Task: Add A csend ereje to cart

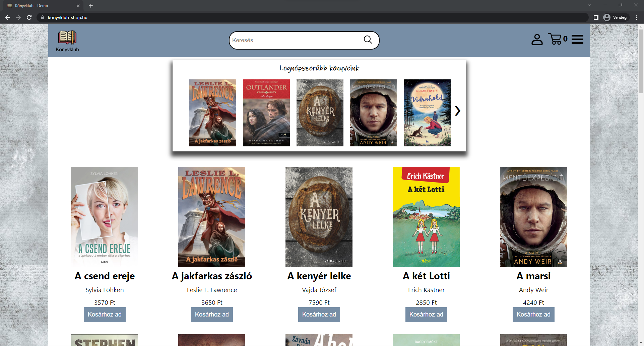Action: 105,315
